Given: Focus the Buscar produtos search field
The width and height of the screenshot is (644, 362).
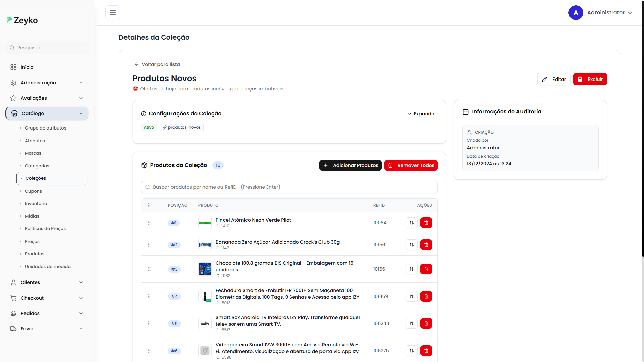Looking at the screenshot, I should click(x=289, y=187).
